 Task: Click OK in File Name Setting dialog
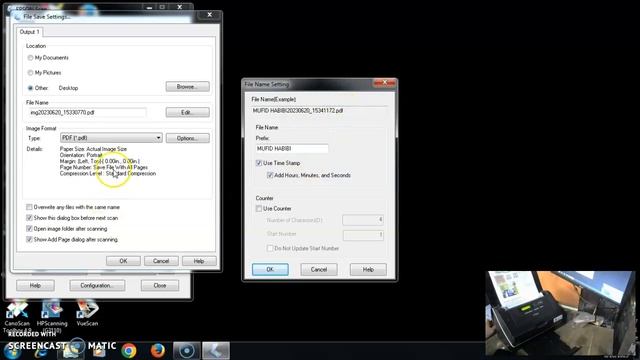270,269
